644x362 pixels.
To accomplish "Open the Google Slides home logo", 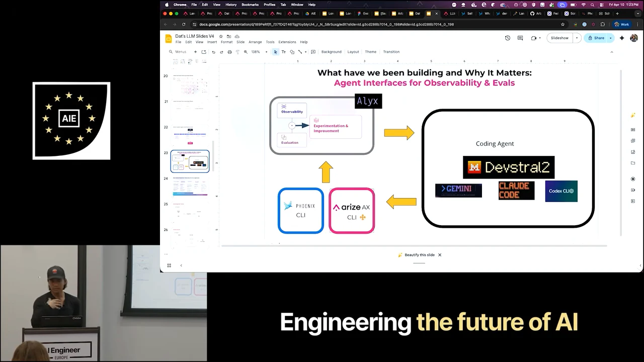I will click(x=169, y=39).
